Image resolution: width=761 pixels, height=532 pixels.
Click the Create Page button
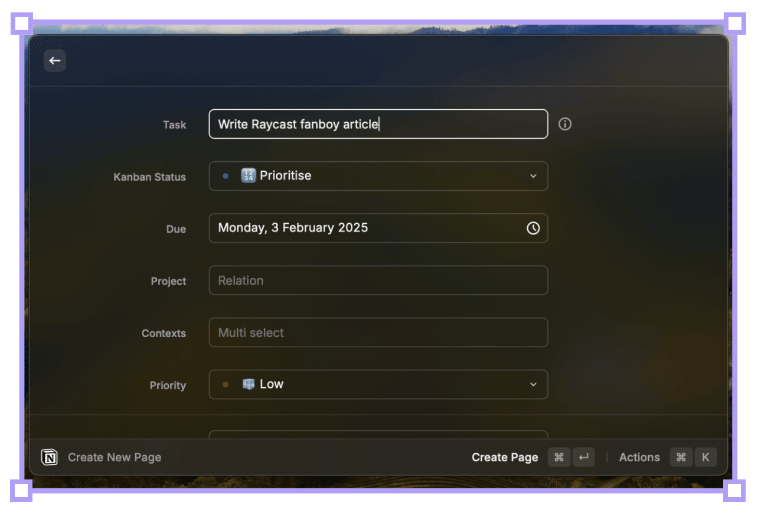(x=505, y=457)
